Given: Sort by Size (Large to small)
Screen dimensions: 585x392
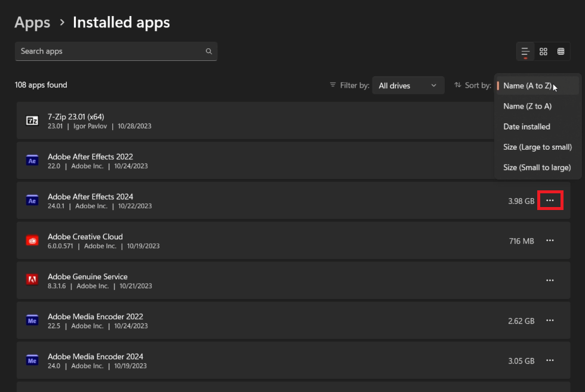Looking at the screenshot, I should pyautogui.click(x=537, y=147).
